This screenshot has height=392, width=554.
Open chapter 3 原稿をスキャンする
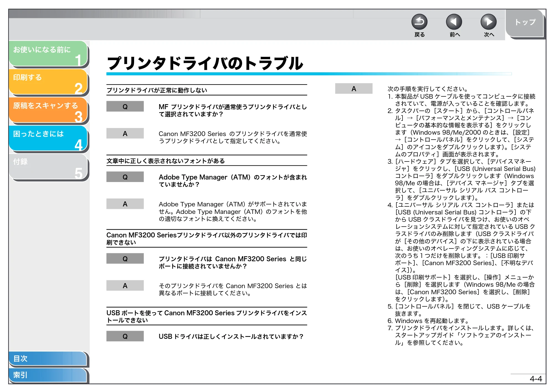pos(48,110)
